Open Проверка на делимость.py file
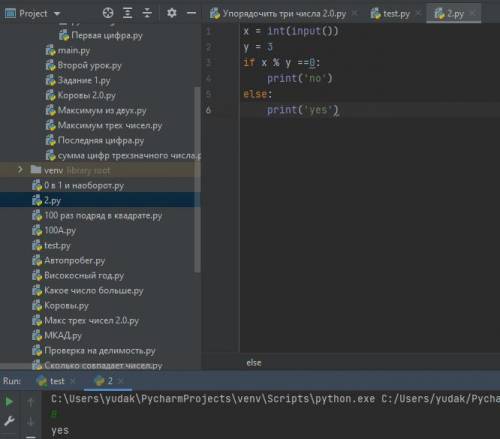 click(x=94, y=351)
